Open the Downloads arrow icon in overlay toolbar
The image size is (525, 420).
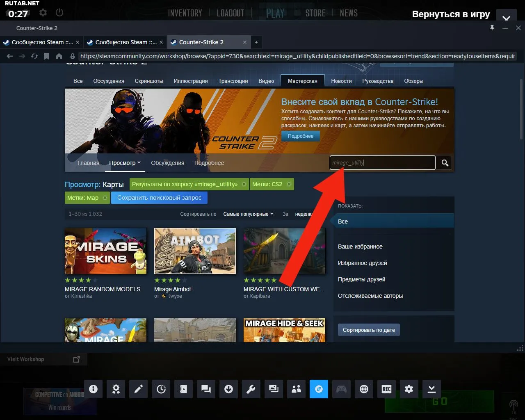pyautogui.click(x=228, y=389)
